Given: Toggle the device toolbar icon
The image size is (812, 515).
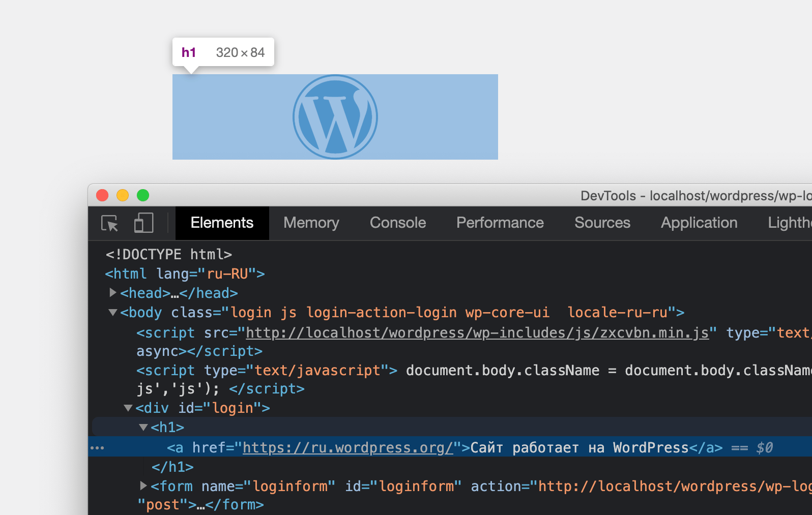Looking at the screenshot, I should click(x=143, y=223).
